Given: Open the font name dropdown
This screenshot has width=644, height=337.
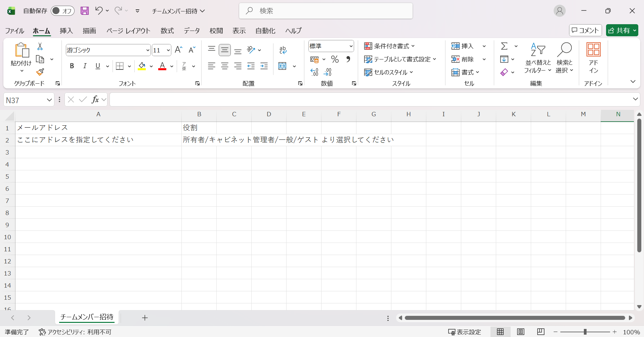Looking at the screenshot, I should [148, 50].
